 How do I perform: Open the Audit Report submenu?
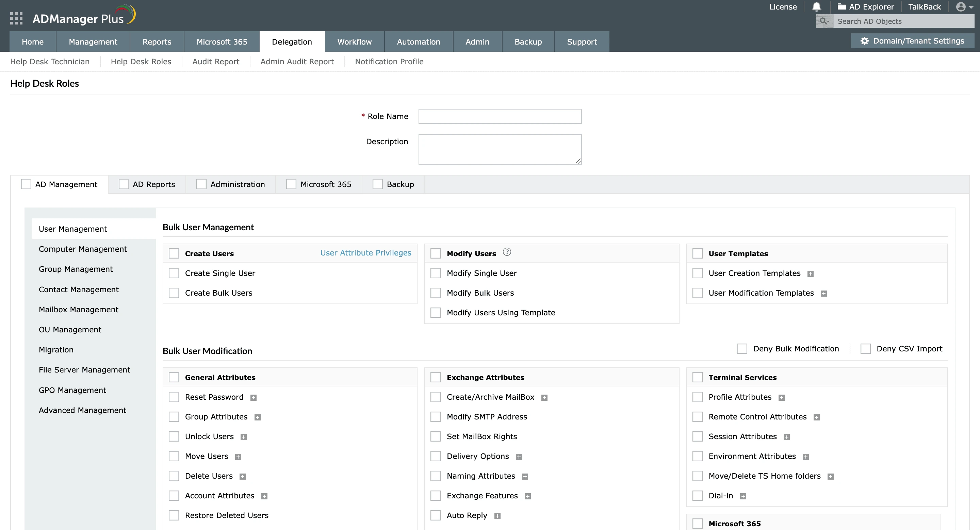coord(216,62)
